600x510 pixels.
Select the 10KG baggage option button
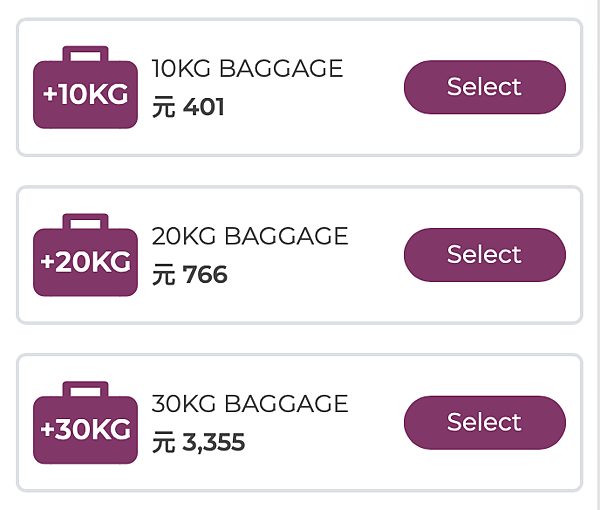click(485, 87)
